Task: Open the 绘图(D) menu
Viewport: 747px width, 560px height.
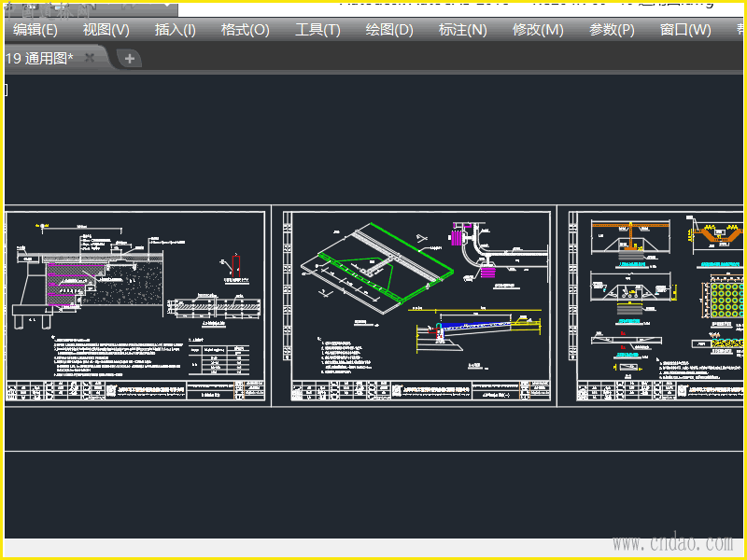Action: point(389,30)
